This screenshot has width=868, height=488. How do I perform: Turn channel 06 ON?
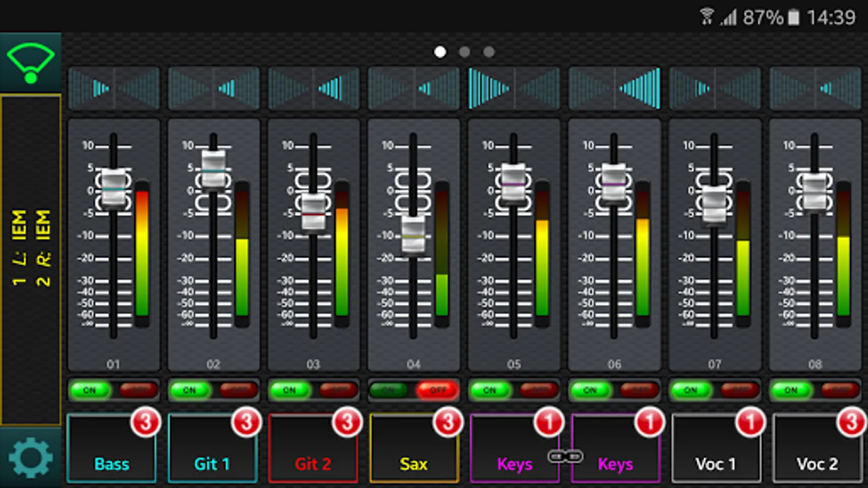coord(590,390)
